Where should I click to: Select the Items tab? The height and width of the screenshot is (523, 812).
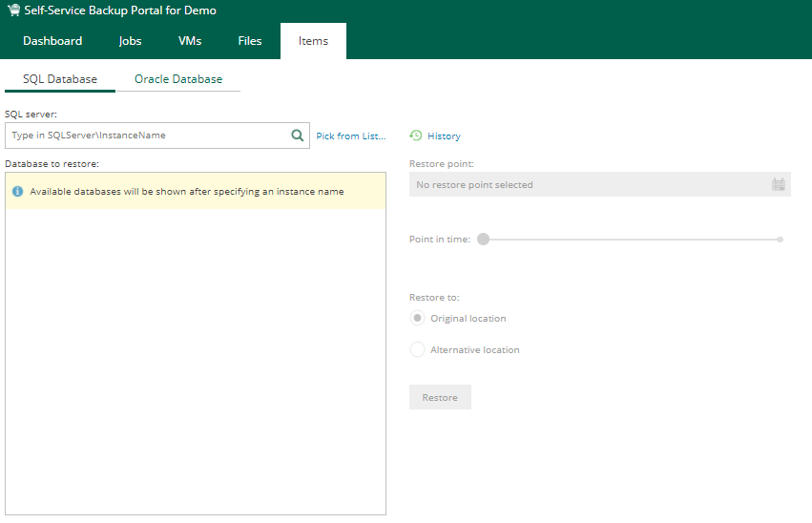313,41
